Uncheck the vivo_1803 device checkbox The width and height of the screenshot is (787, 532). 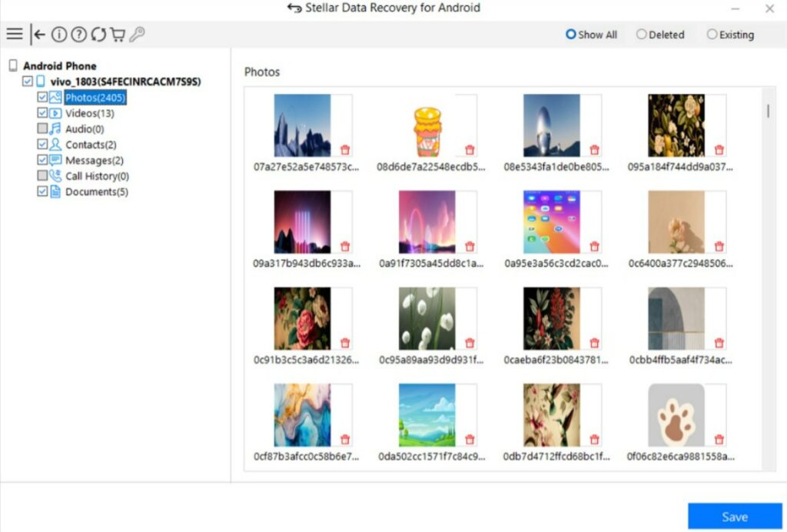pyautogui.click(x=28, y=81)
